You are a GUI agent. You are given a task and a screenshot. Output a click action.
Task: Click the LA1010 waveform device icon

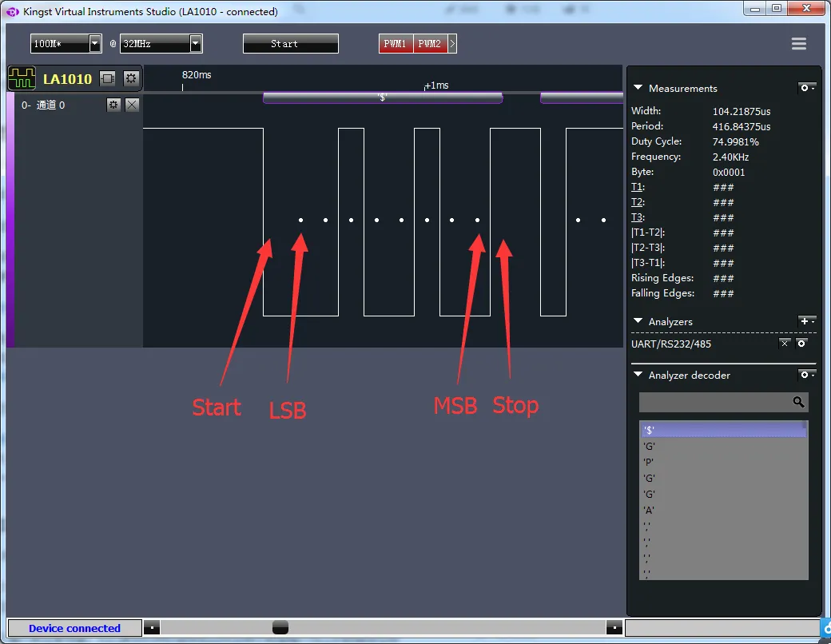tap(22, 78)
